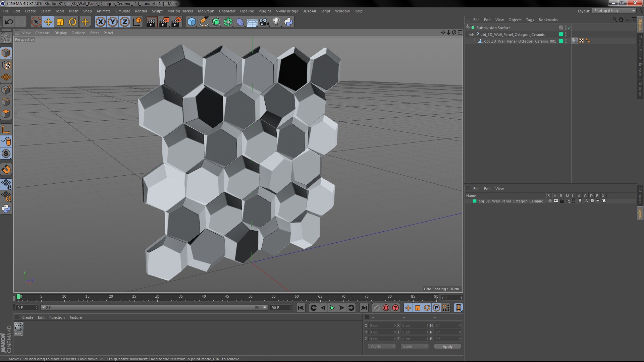The width and height of the screenshot is (644, 362).
Task: Add a Floor environment object
Action: pos(252,22)
